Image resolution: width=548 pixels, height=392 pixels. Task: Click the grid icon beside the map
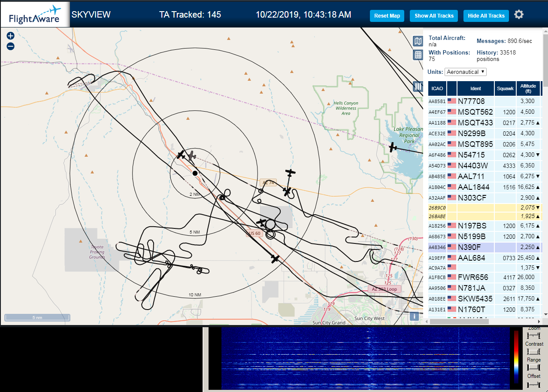click(418, 55)
